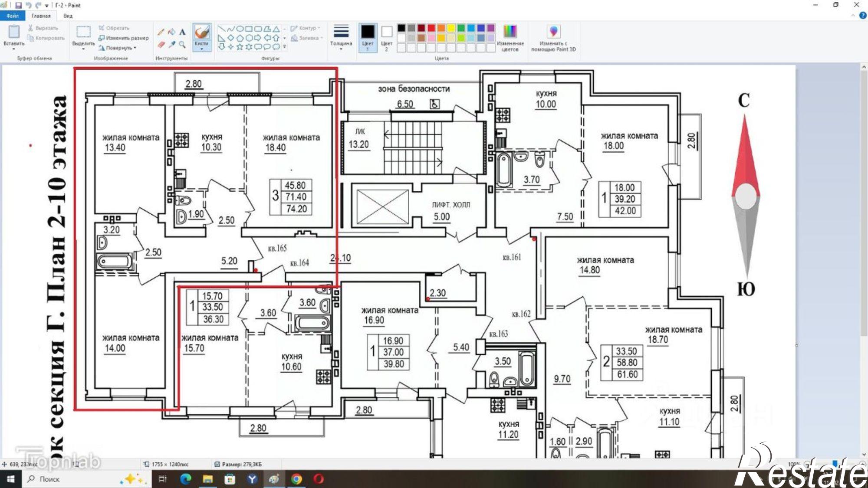Select the Magnifier zoom tool
This screenshot has height=488, width=868.
pyautogui.click(x=182, y=44)
